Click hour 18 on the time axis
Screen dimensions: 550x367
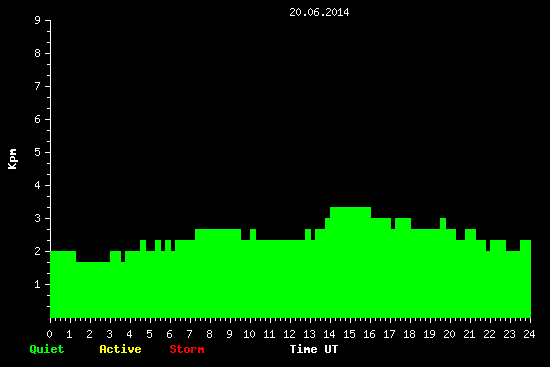click(409, 334)
